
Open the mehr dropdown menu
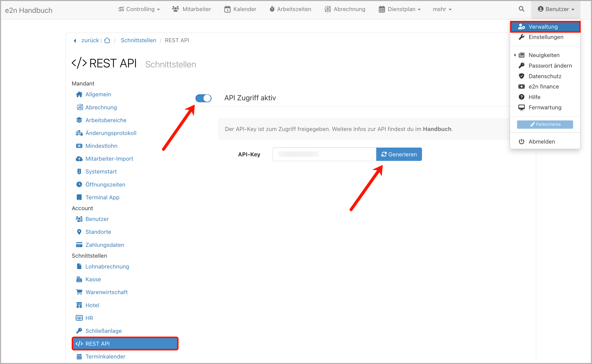(442, 9)
